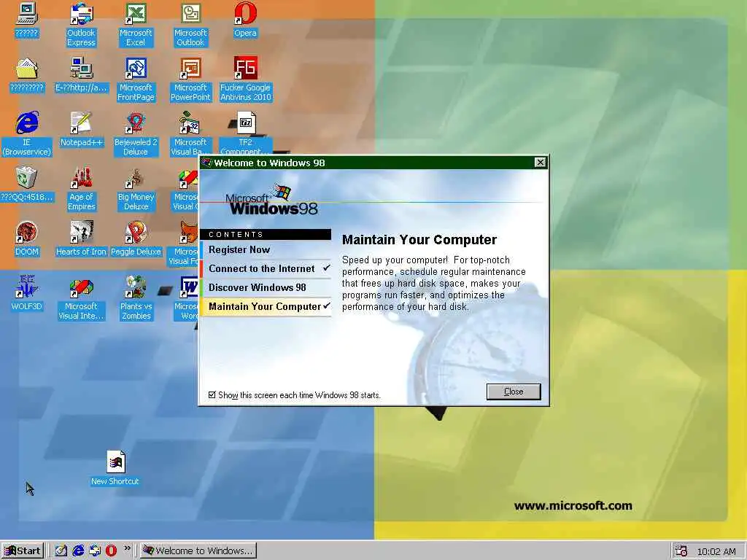This screenshot has width=747, height=560.
Task: Click the Fucker Google Antivirus 2010 icon
Action: pyautogui.click(x=245, y=79)
